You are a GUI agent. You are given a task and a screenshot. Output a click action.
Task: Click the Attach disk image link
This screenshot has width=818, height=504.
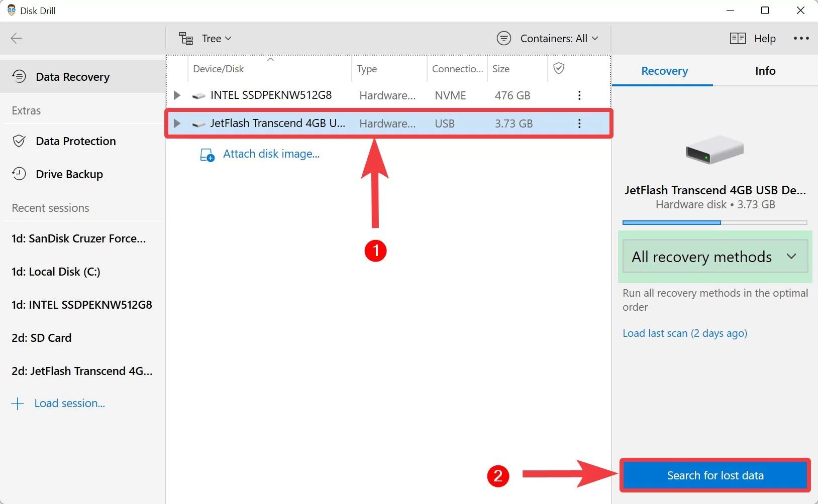pos(271,154)
